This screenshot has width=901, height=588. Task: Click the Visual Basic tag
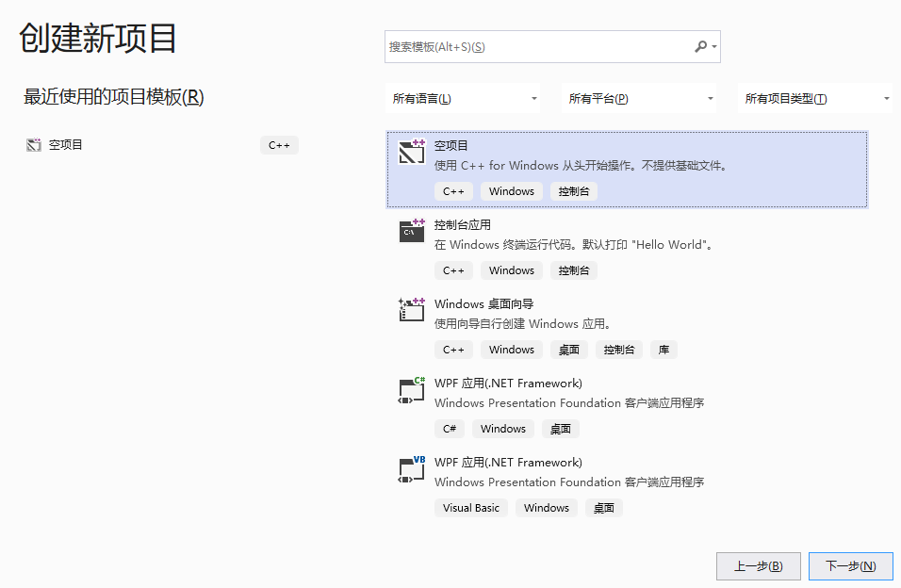(471, 508)
